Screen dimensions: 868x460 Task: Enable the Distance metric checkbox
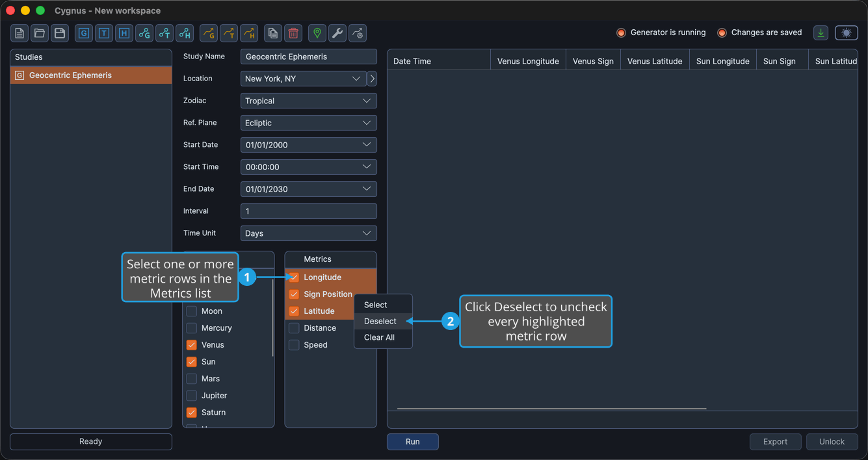294,328
